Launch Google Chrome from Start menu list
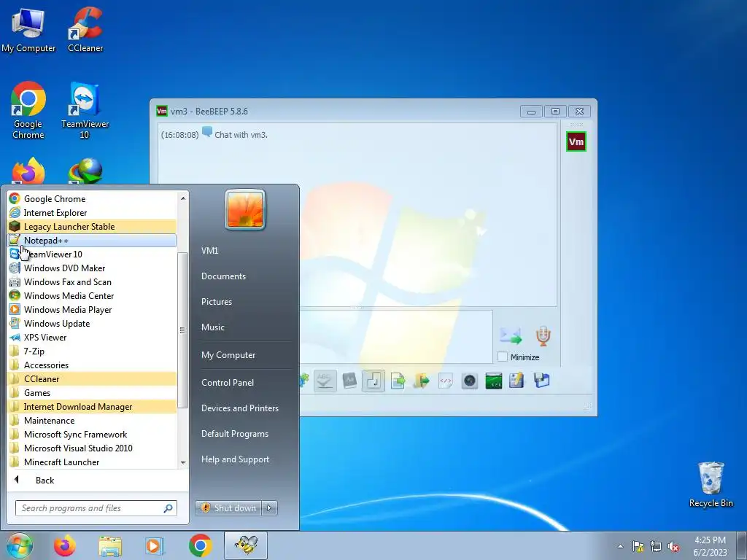The width and height of the screenshot is (747, 560). (x=92, y=199)
